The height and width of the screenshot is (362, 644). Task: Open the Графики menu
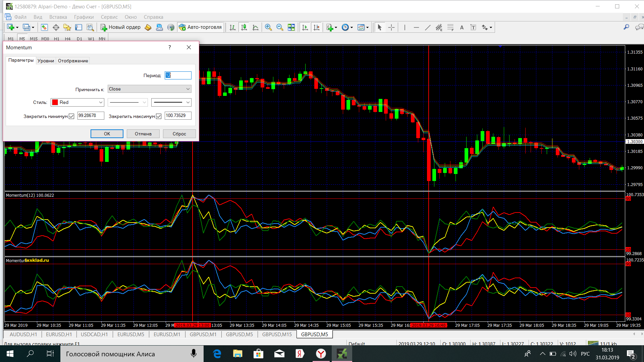pos(84,17)
